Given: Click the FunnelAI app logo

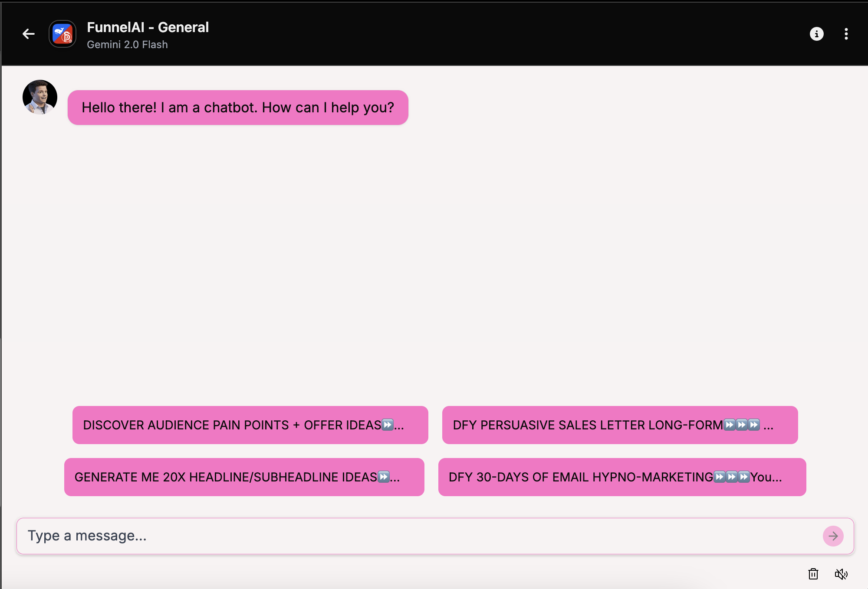Looking at the screenshot, I should pos(62,34).
